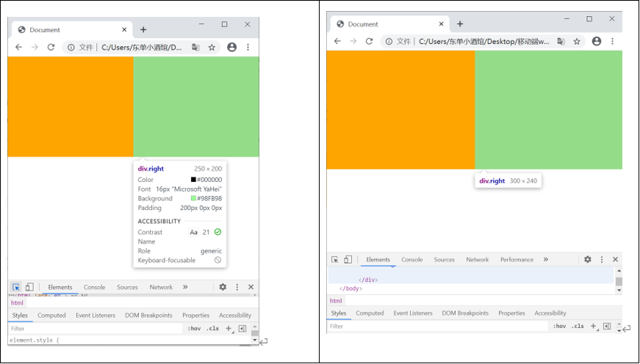Click back arrow in right browser window
Image resolution: width=640 pixels, height=364 pixels.
coord(337,41)
